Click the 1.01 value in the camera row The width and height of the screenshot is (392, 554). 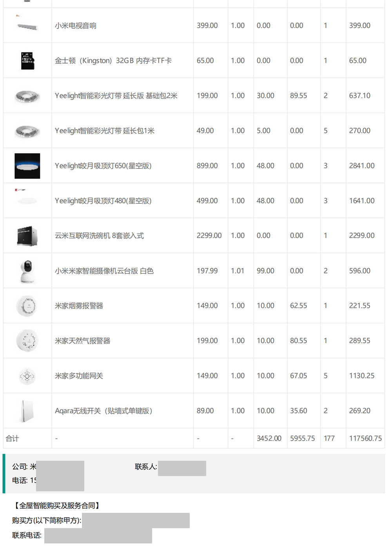coord(238,271)
